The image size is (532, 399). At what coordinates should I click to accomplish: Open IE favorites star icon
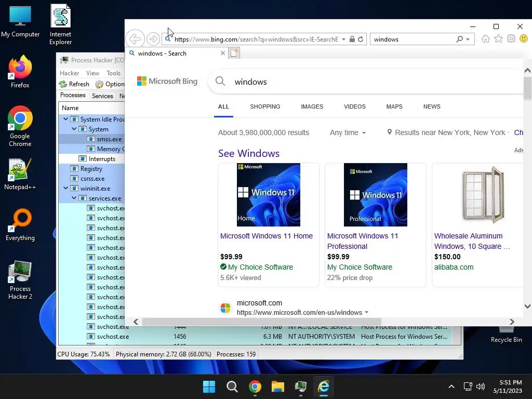click(x=498, y=38)
